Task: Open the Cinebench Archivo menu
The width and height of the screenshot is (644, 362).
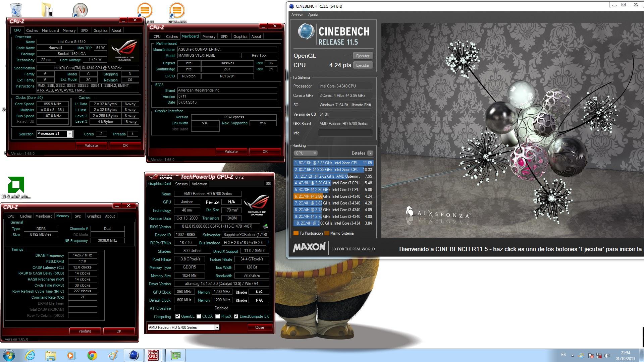Action: tap(298, 15)
